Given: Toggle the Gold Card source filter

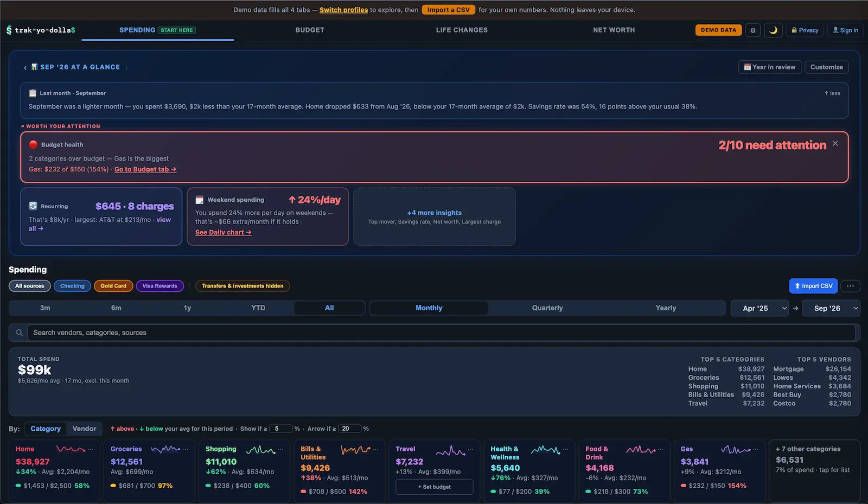Looking at the screenshot, I should point(113,286).
